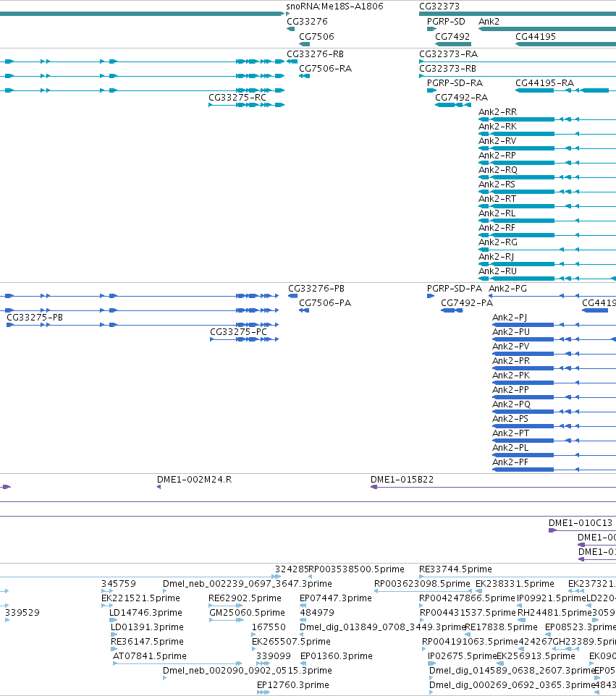Click the CG33275-RC transcript label

pos(237,98)
